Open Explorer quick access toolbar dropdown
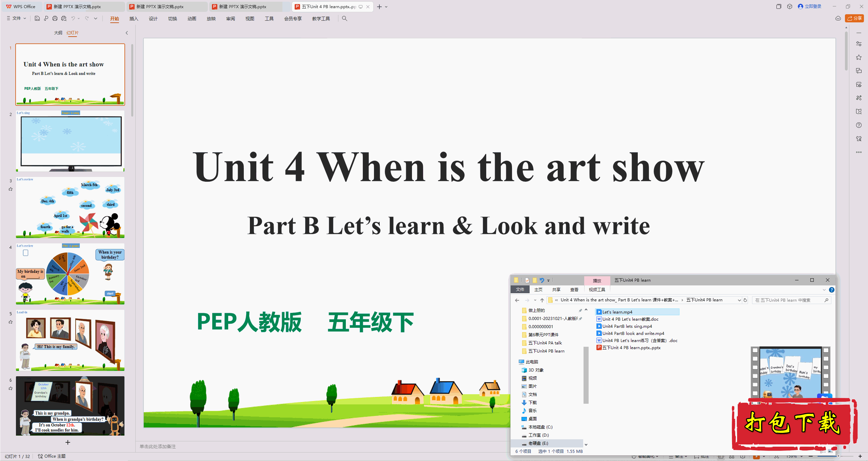 pyautogui.click(x=548, y=281)
